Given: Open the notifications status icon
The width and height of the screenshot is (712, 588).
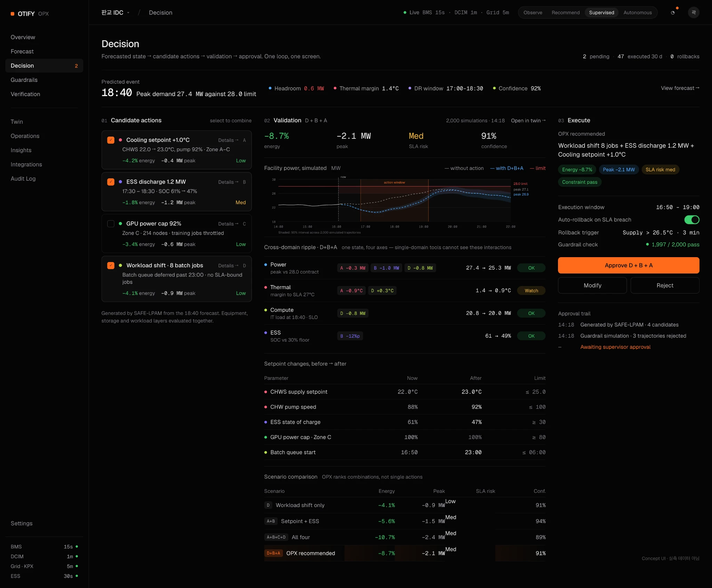Looking at the screenshot, I should [x=673, y=13].
